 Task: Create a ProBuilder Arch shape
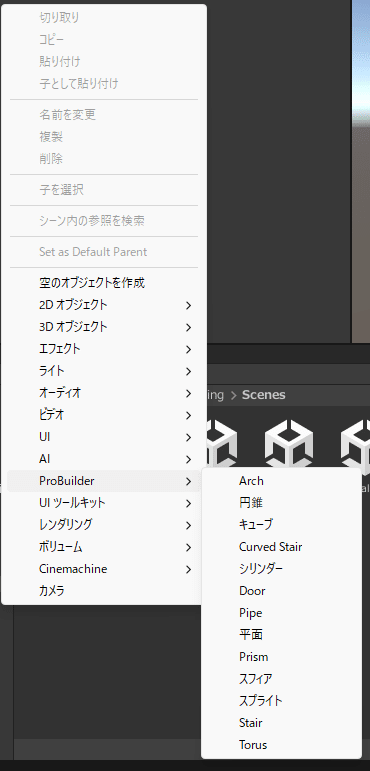pos(281,481)
